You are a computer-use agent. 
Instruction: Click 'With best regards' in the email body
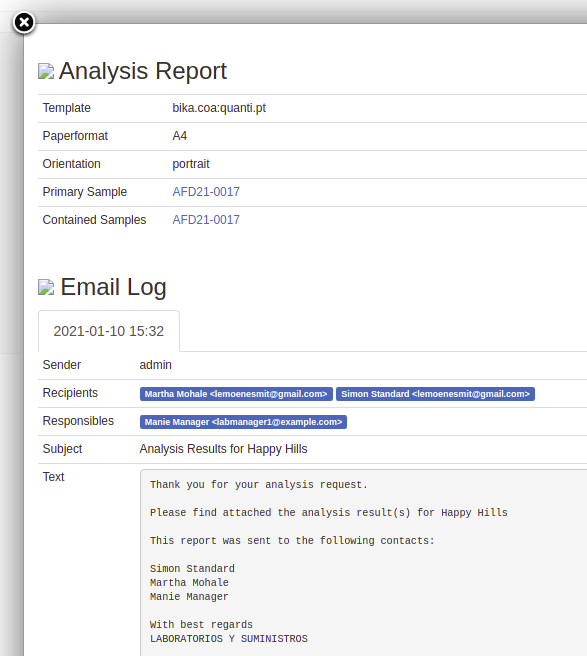(201, 625)
